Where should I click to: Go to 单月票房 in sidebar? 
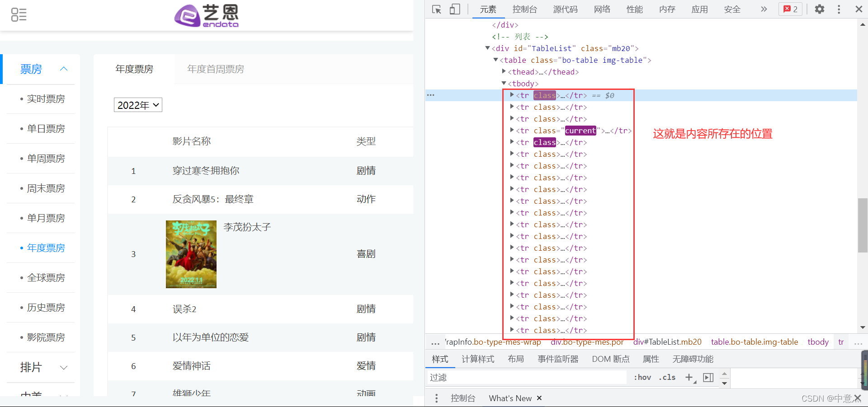pyautogui.click(x=46, y=218)
